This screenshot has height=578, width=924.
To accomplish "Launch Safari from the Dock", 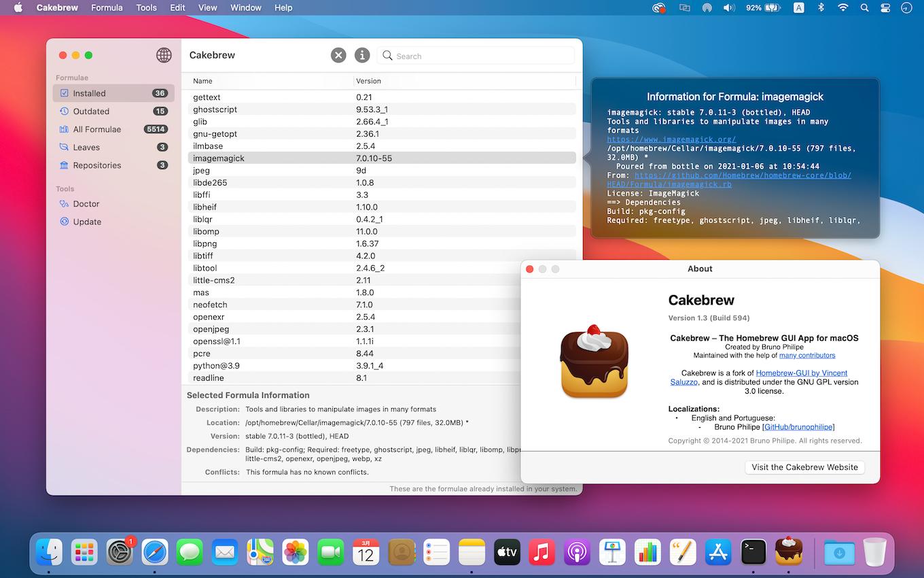I will tap(155, 551).
